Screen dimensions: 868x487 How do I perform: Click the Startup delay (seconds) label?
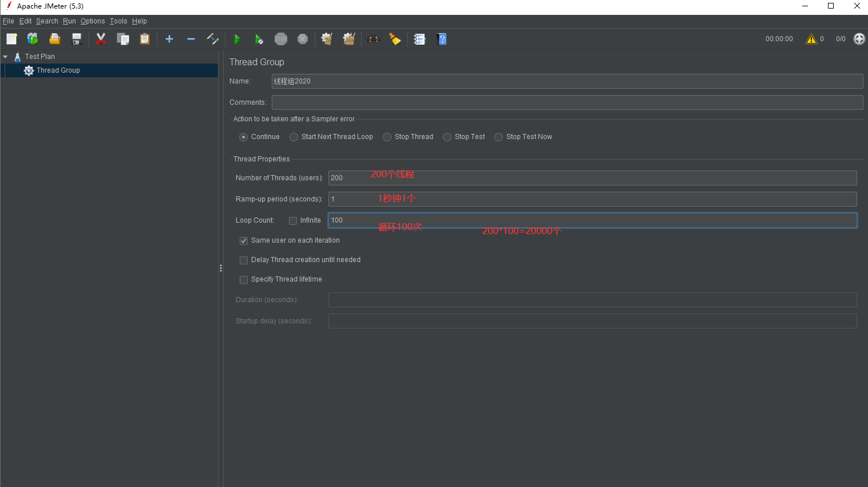pos(274,321)
